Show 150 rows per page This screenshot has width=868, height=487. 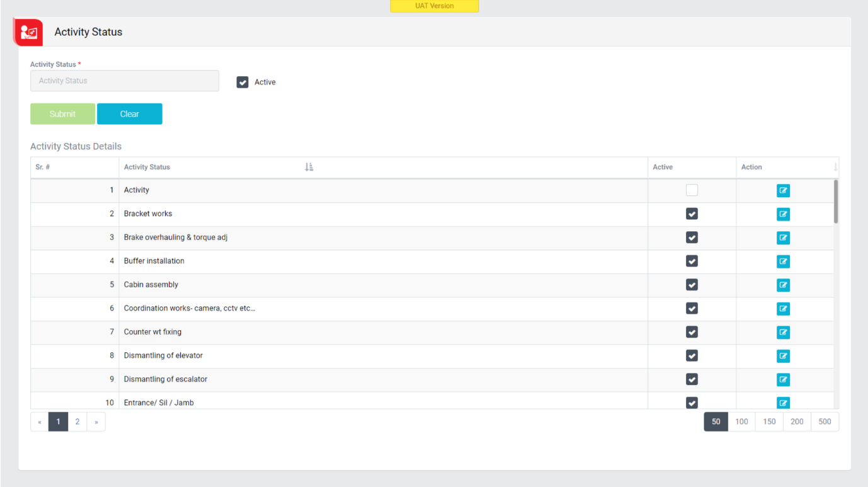point(769,421)
